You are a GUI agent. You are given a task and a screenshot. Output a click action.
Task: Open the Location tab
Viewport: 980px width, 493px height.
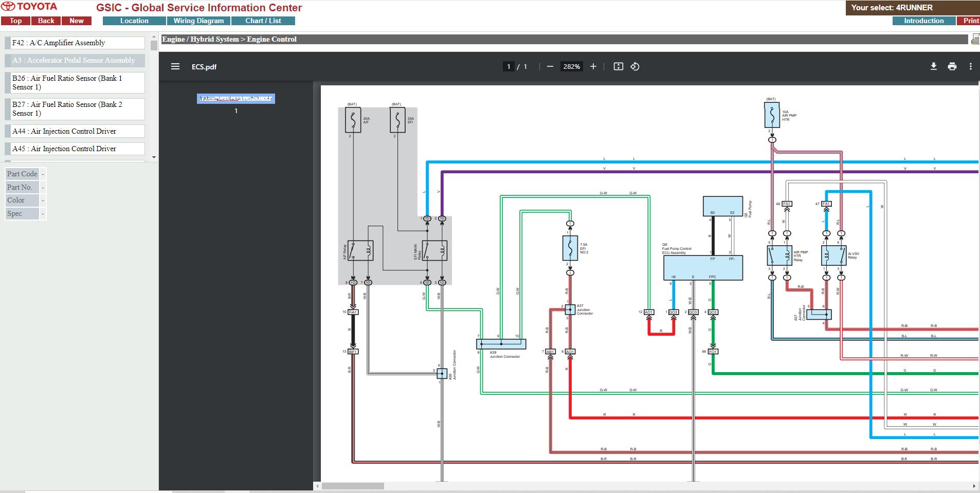(134, 21)
